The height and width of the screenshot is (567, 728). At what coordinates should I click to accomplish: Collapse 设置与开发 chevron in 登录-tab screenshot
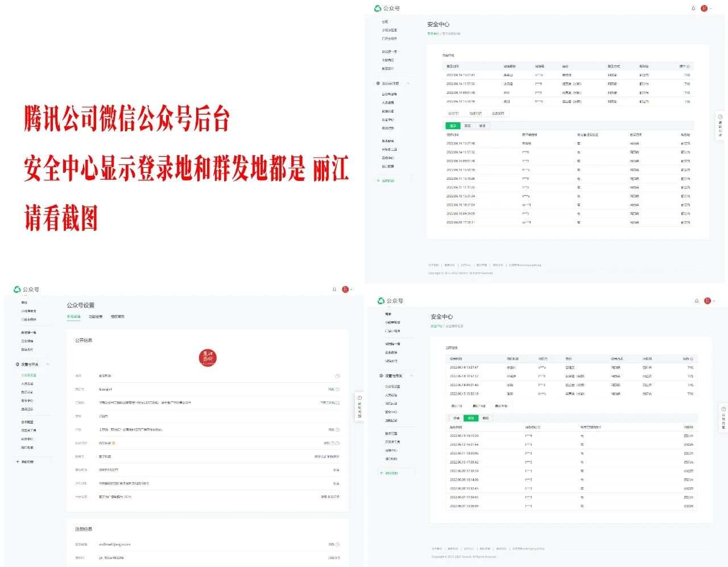(408, 84)
